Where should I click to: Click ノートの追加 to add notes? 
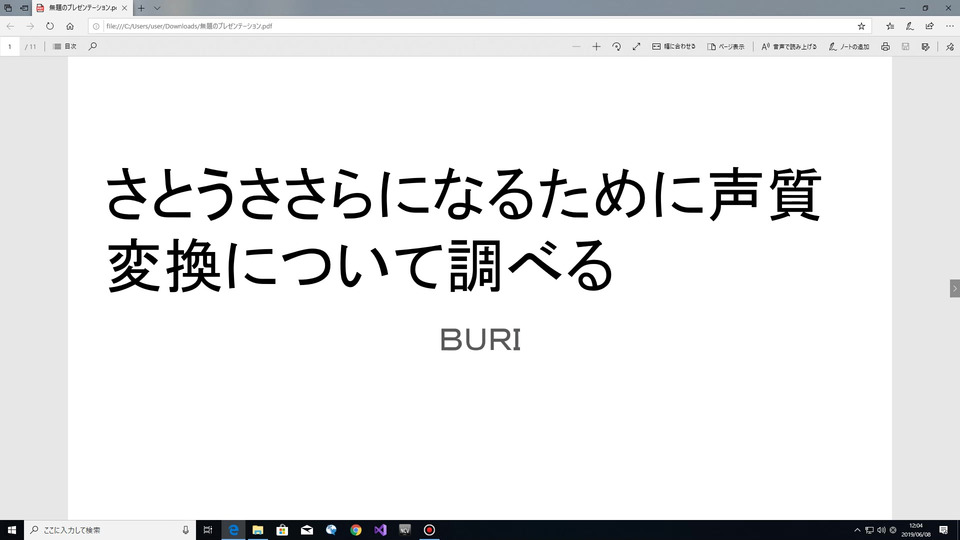tap(849, 47)
